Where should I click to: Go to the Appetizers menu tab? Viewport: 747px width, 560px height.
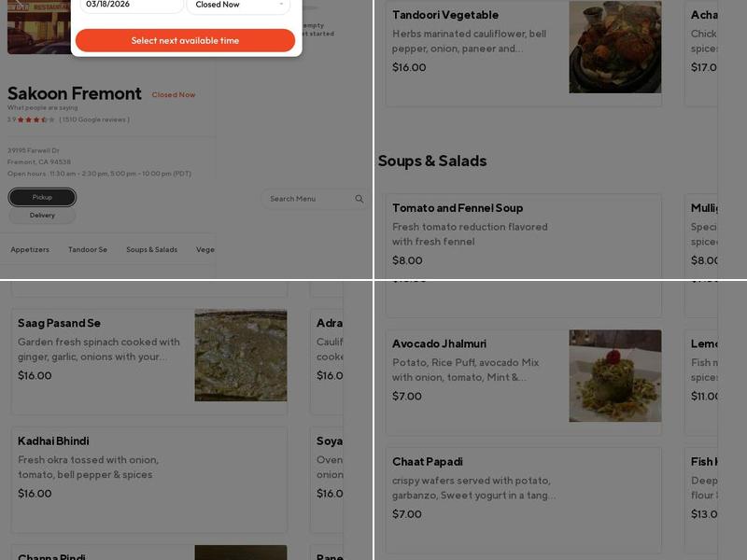pos(30,250)
